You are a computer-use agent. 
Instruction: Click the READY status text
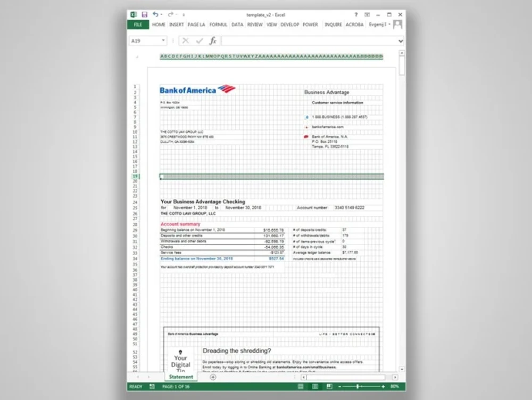tap(136, 386)
